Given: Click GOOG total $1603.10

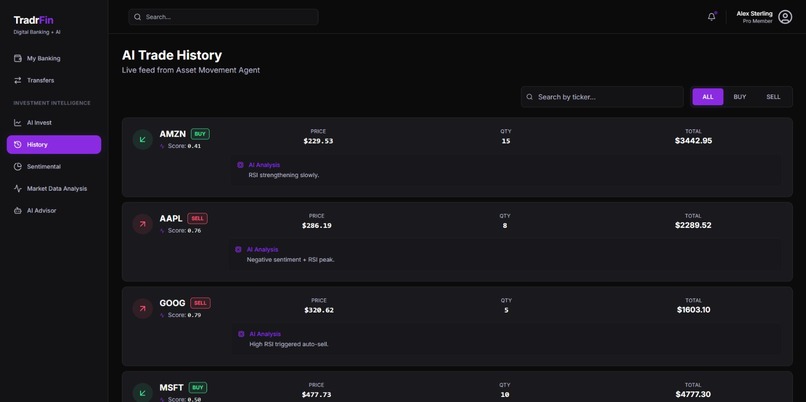Looking at the screenshot, I should pyautogui.click(x=693, y=309).
